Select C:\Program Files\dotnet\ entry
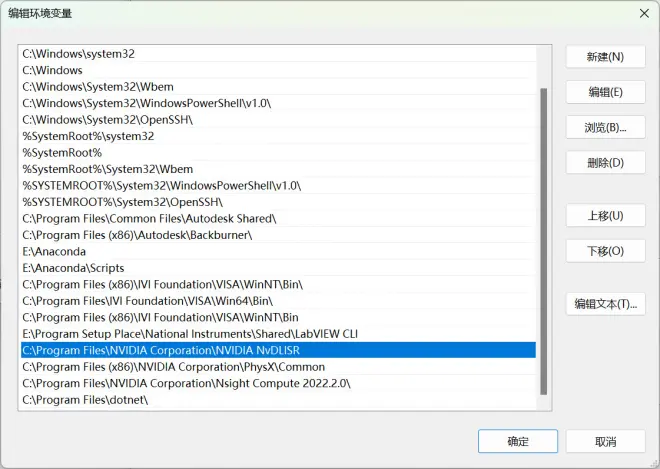This screenshot has width=660, height=469. 278,400
